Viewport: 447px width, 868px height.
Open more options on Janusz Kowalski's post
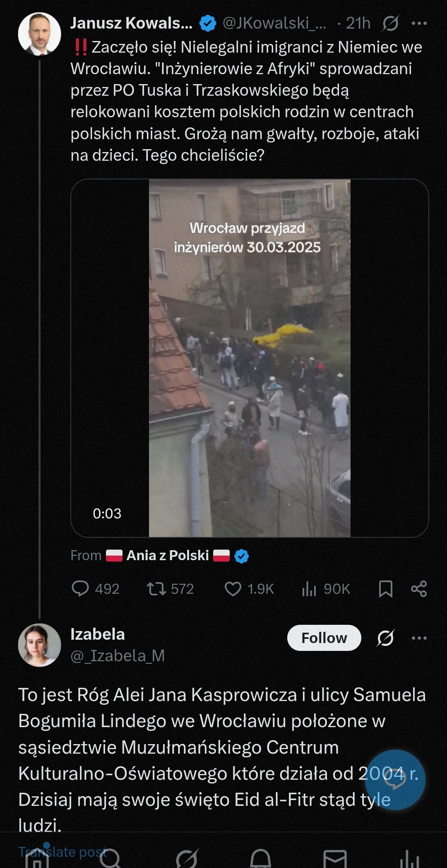coord(419,24)
